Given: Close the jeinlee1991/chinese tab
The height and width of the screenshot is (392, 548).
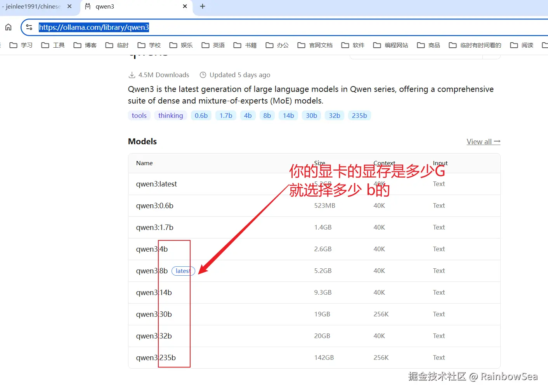Looking at the screenshot, I should click(69, 6).
